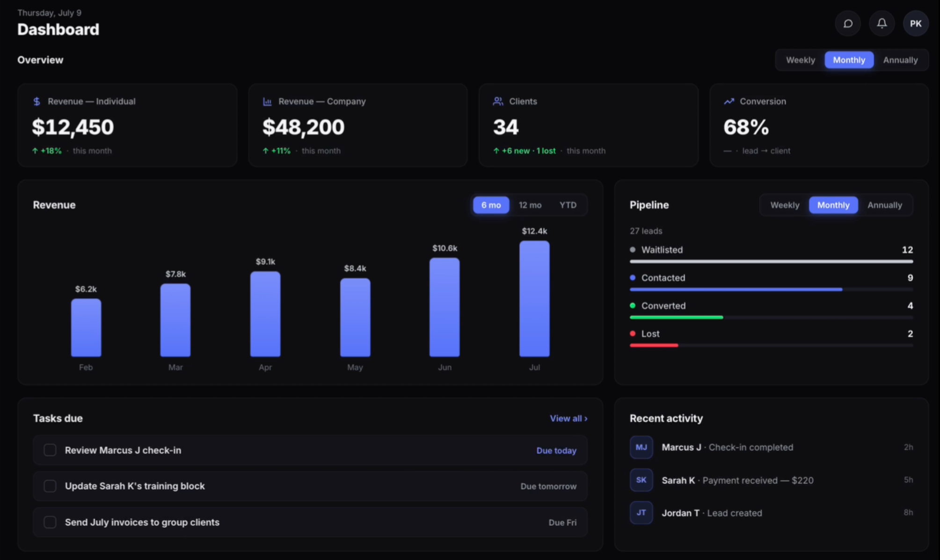Image resolution: width=940 pixels, height=560 pixels.
Task: Click the MJ avatar in Recent activity
Action: [641, 447]
